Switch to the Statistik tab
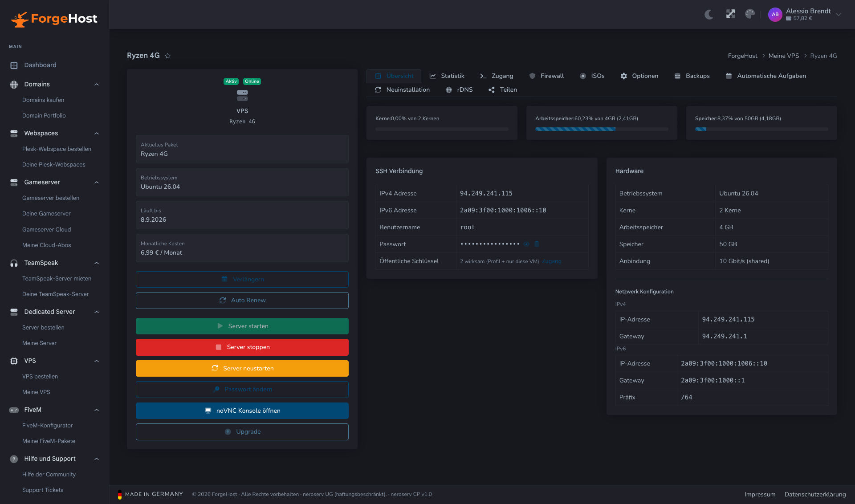This screenshot has height=504, width=855. 447,76
